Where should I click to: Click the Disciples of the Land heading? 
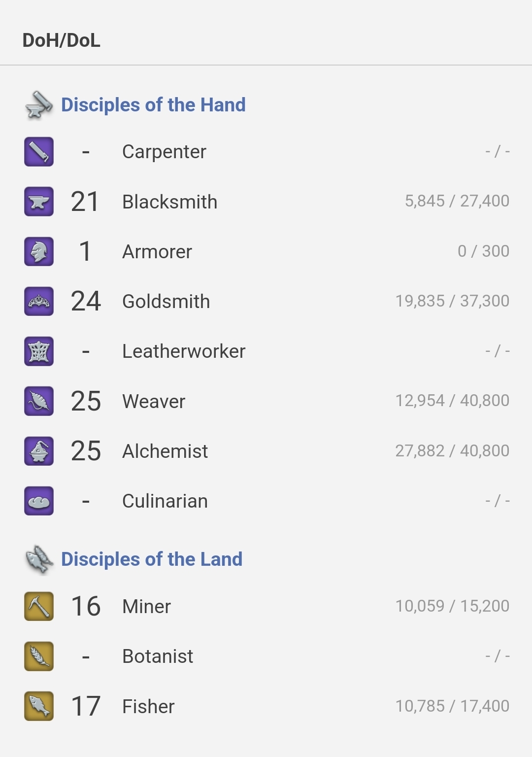(x=152, y=559)
